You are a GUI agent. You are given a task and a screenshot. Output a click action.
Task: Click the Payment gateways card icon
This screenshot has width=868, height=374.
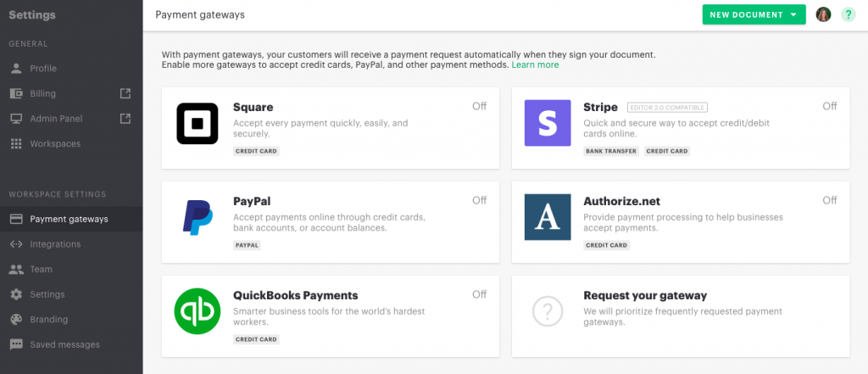pyautogui.click(x=17, y=219)
